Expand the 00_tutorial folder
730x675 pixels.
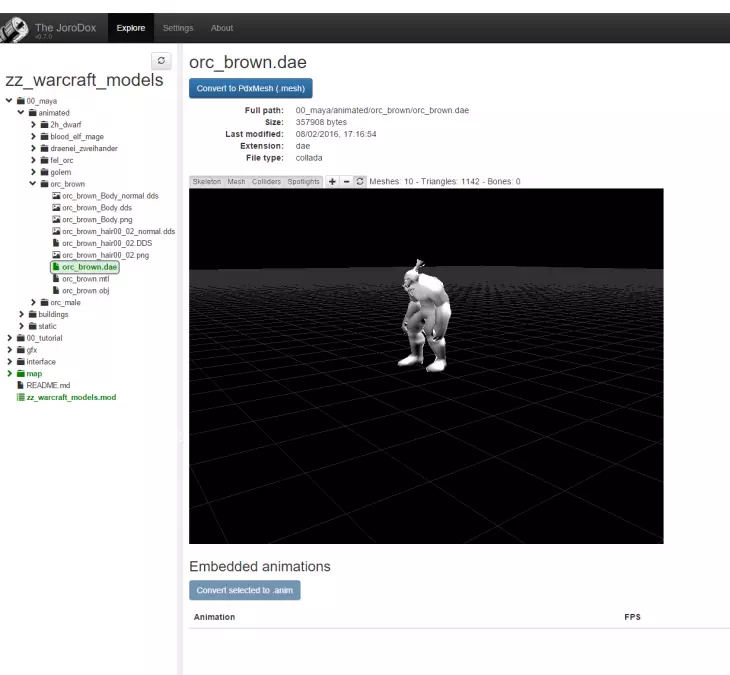tap(9, 338)
